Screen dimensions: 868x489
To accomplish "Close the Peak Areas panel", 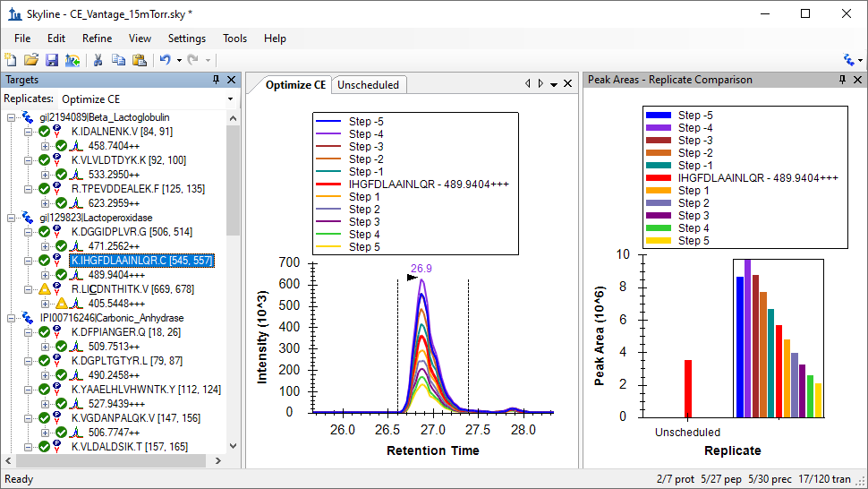I will pyautogui.click(x=857, y=80).
